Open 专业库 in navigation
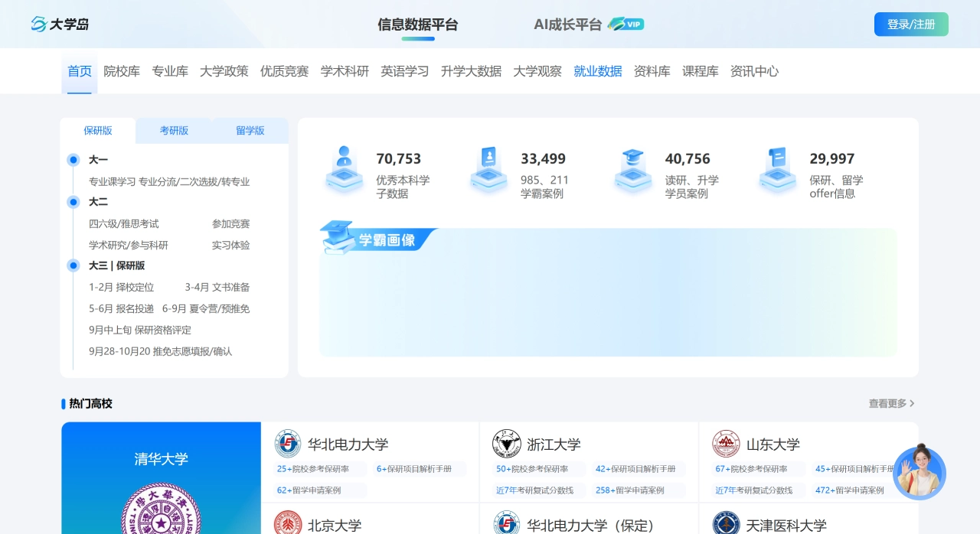 point(170,71)
